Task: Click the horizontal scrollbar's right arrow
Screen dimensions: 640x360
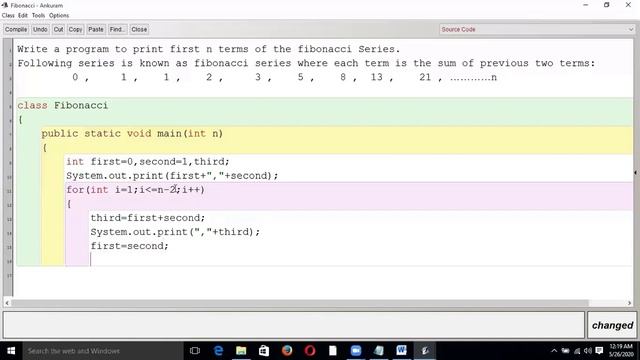Action: click(629, 303)
